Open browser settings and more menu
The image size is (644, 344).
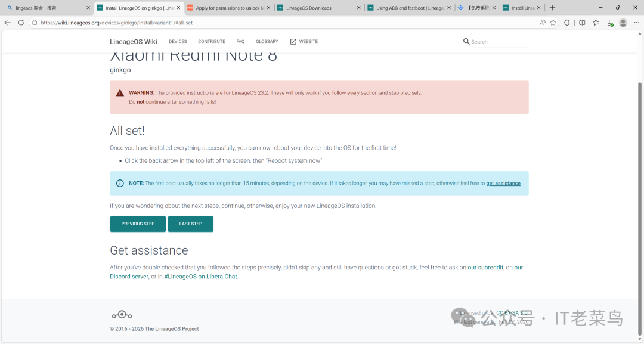point(637,23)
